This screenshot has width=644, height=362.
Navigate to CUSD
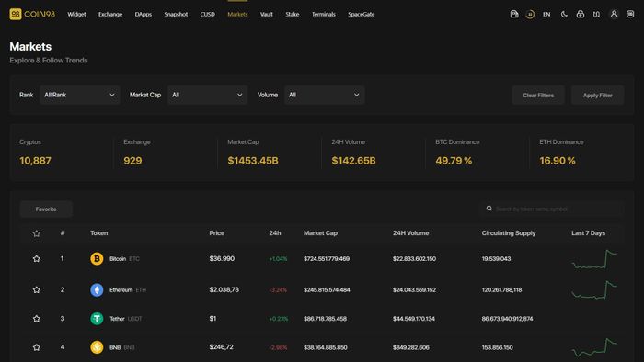pyautogui.click(x=207, y=15)
